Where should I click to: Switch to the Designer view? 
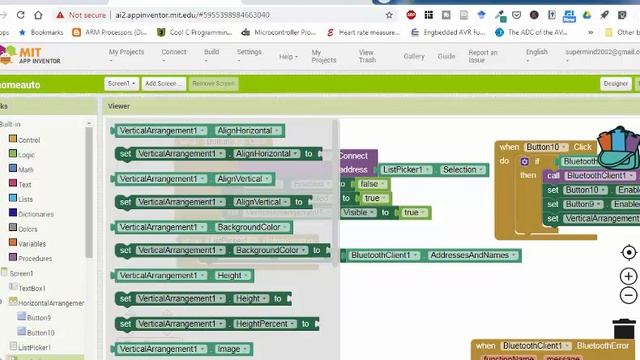[x=616, y=84]
